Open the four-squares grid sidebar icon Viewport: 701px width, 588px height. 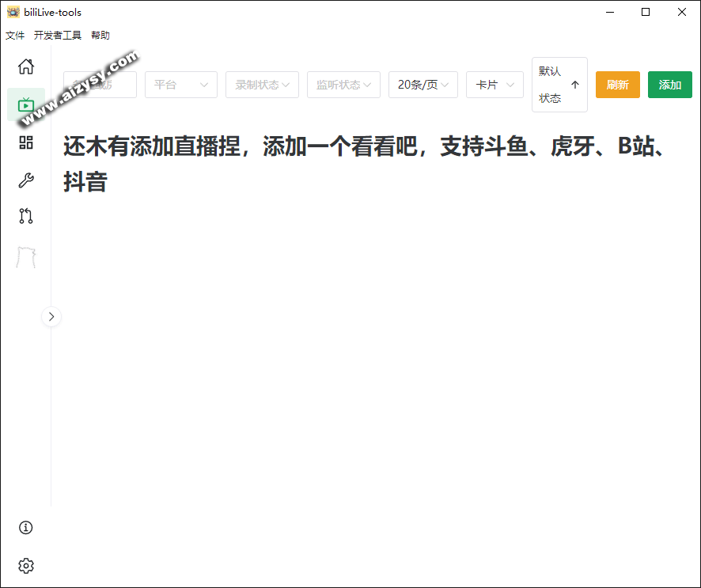pos(26,142)
